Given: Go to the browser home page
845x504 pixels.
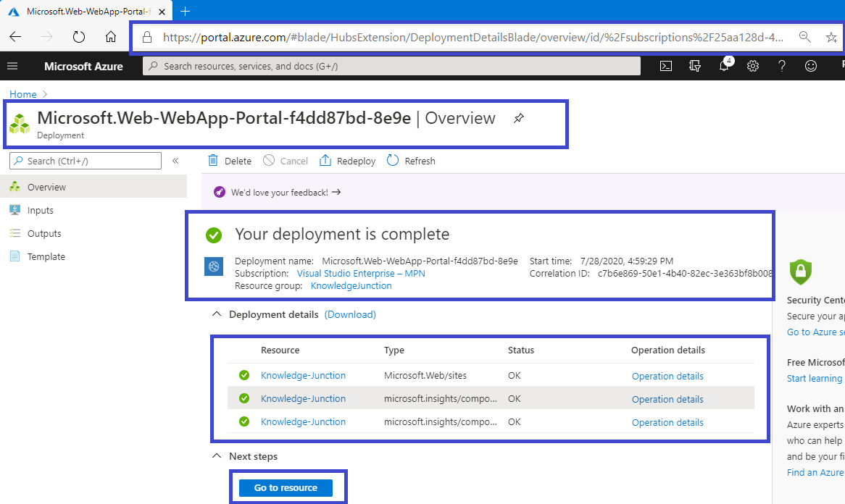Looking at the screenshot, I should (x=110, y=37).
